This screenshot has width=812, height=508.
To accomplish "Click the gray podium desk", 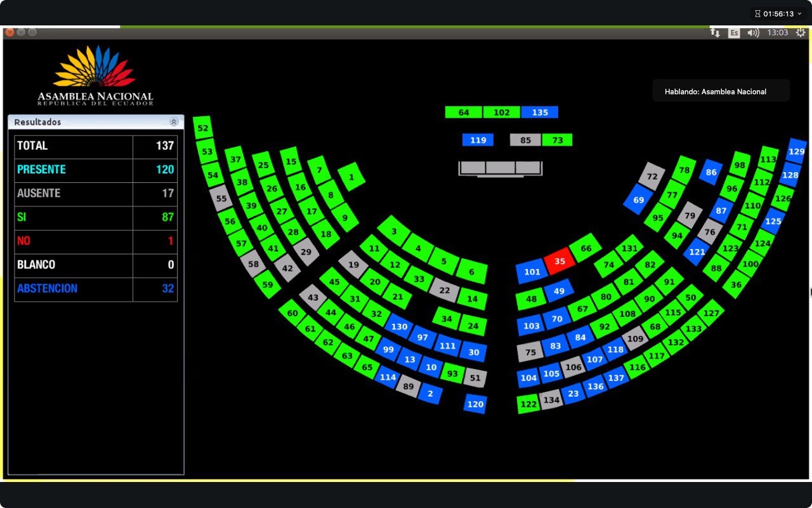I will tap(501, 168).
